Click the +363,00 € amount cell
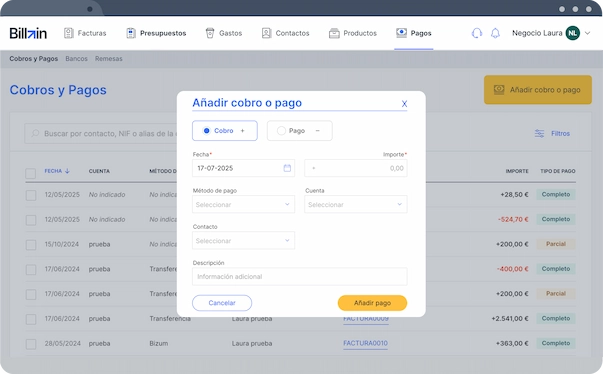Viewport: 603px width, 374px height. (x=512, y=343)
